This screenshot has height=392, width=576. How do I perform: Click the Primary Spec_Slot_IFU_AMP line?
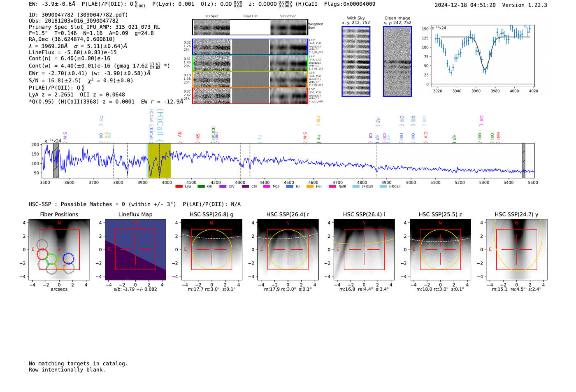tap(94, 27)
